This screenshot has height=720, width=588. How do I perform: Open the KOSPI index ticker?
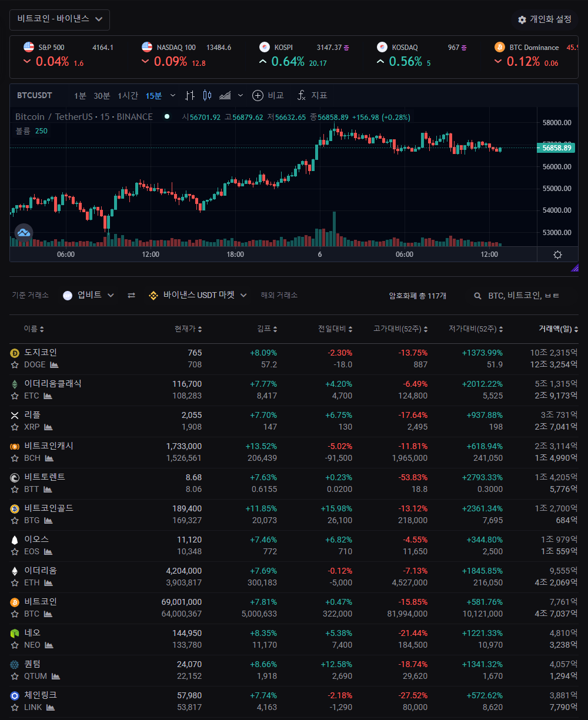305,55
